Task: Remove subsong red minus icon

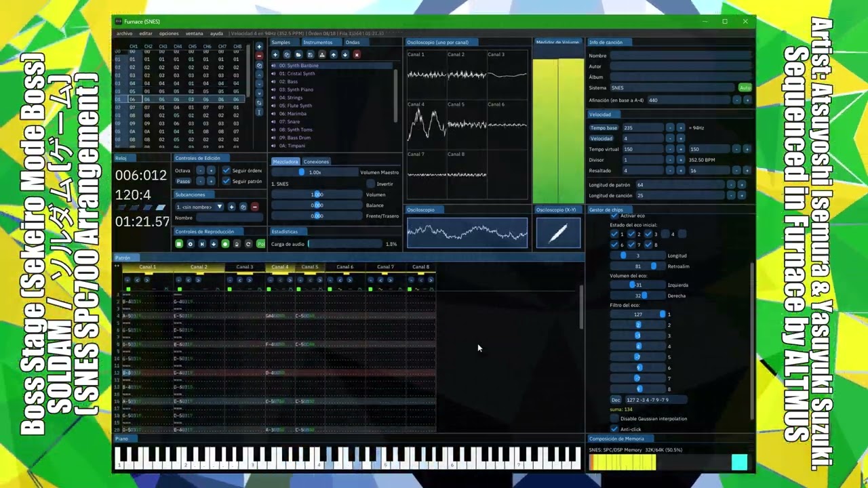Action: (x=255, y=207)
